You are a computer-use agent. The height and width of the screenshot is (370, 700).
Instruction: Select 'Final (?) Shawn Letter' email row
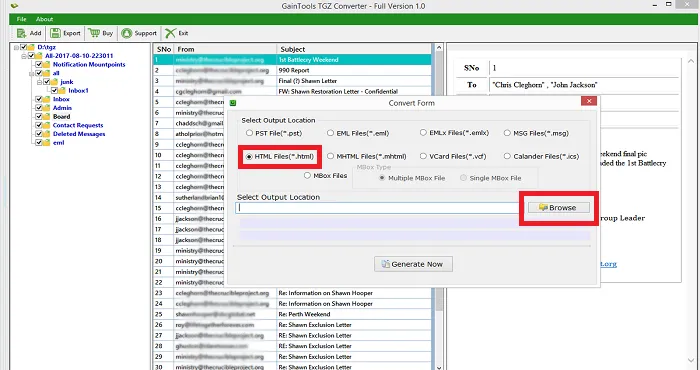point(293,81)
